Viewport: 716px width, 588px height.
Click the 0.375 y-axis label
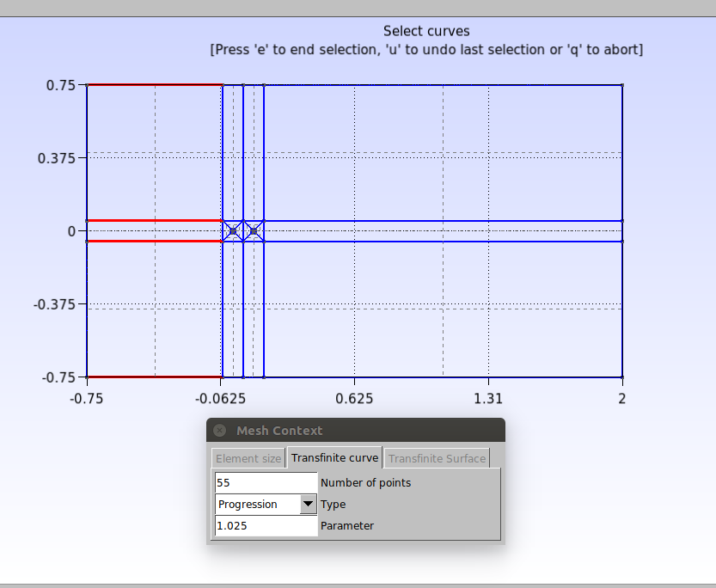tap(56, 158)
